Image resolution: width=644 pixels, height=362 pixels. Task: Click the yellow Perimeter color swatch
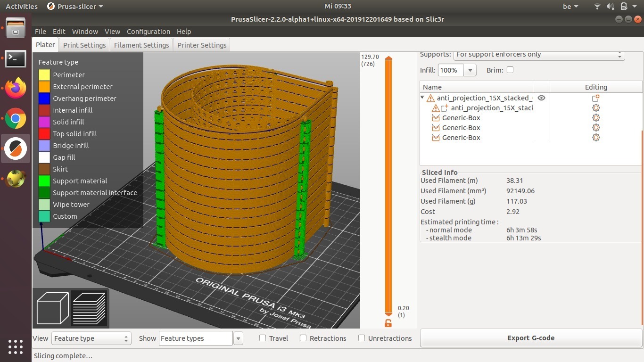(x=44, y=75)
